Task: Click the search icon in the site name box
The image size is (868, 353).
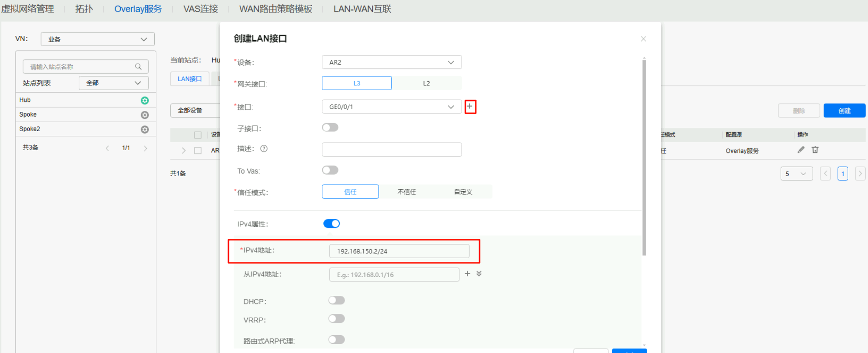Action: point(138,67)
